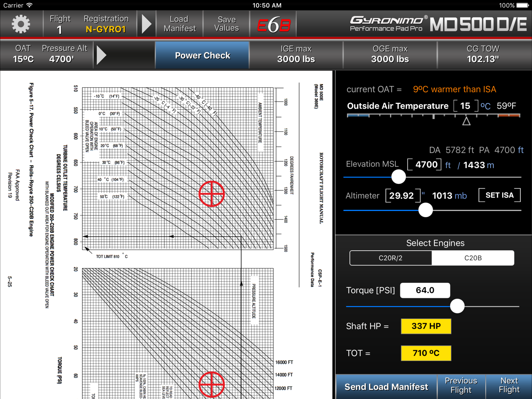This screenshot has height=399, width=532.
Task: Tap the 9°C warmer than ISA text
Action: point(454,89)
